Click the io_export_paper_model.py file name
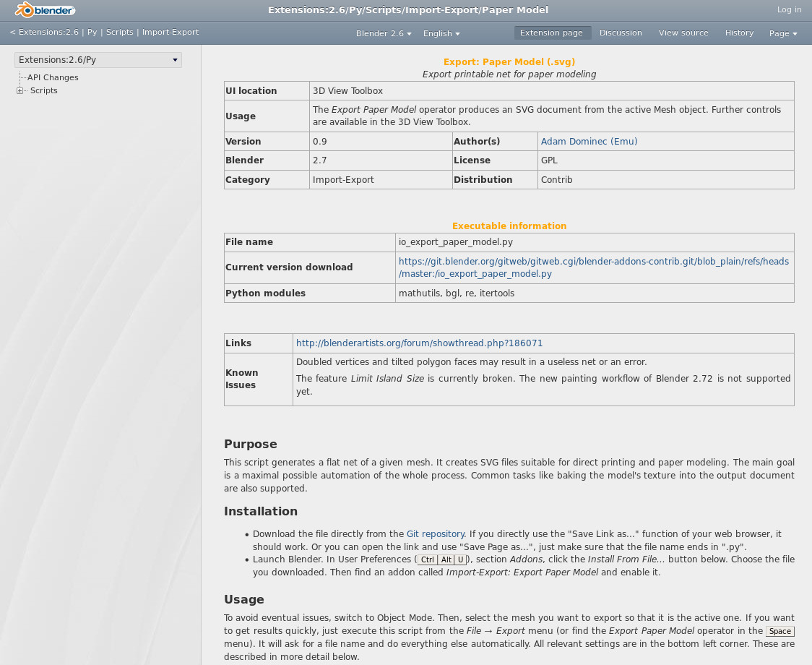Viewport: 812px width, 665px height. click(456, 242)
